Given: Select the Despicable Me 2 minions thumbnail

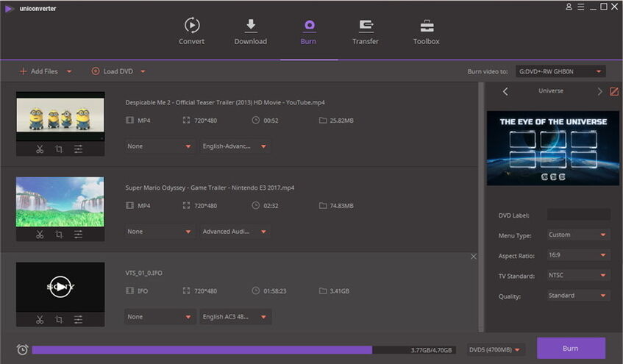Looking at the screenshot, I should (x=60, y=116).
